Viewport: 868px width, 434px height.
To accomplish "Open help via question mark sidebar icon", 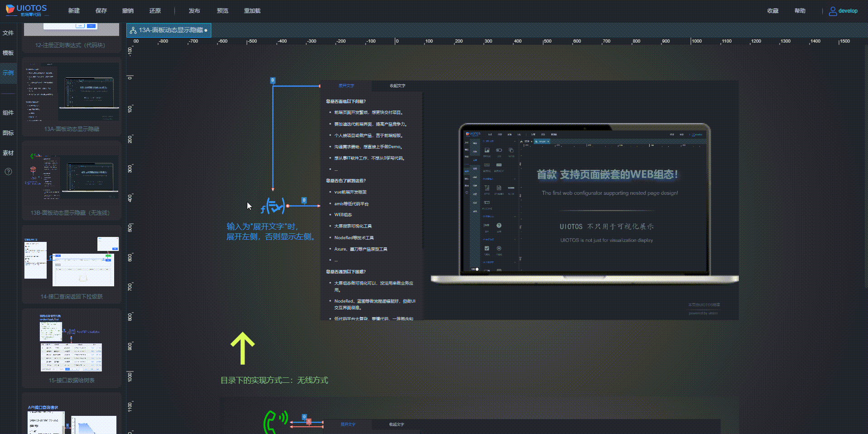I will click(8, 171).
